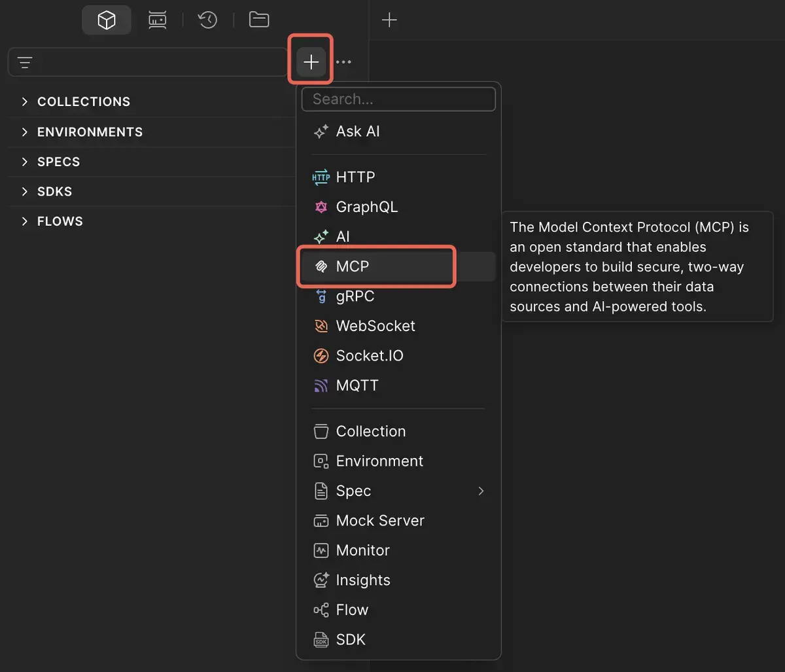This screenshot has height=672, width=785.
Task: Choose Ask AI from the create menu
Action: pos(399,132)
